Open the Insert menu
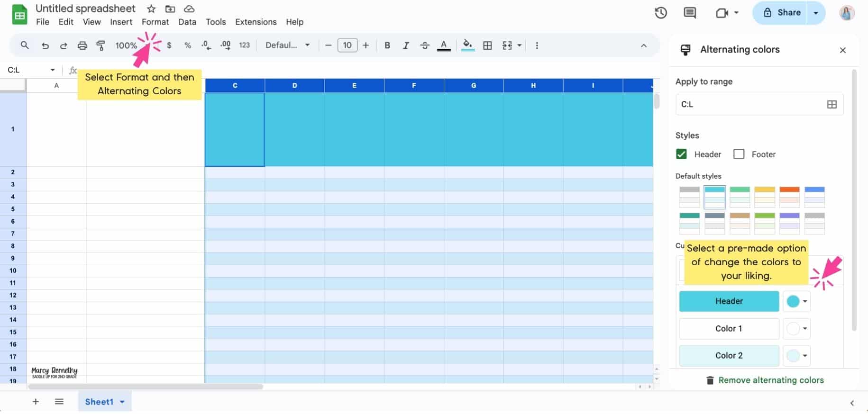 click(x=121, y=22)
